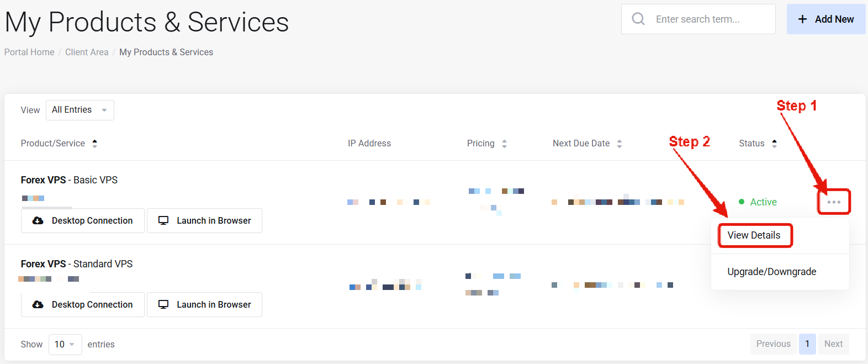Open the All Entries view dropdown
Image resolution: width=868 pixels, height=364 pixels.
click(80, 110)
